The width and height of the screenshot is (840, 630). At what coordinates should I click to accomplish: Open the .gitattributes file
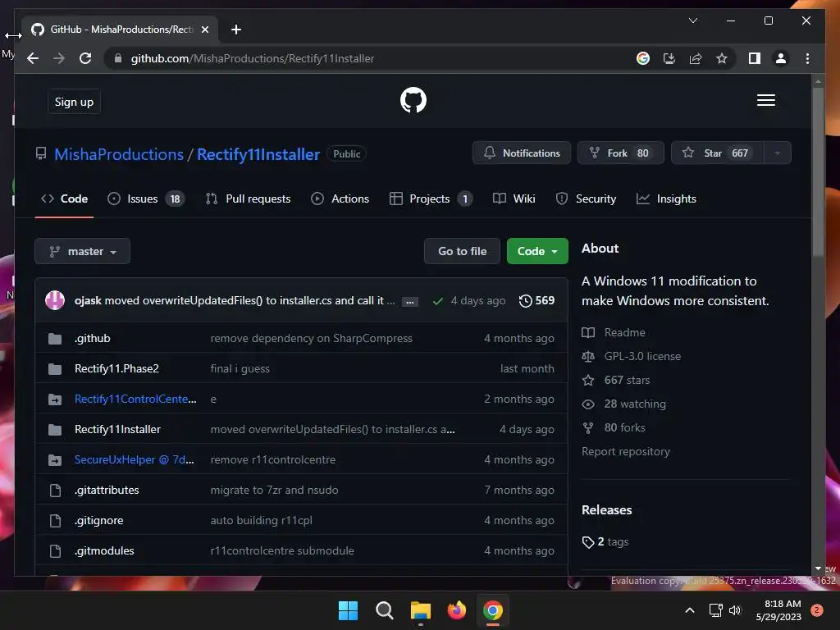(107, 491)
